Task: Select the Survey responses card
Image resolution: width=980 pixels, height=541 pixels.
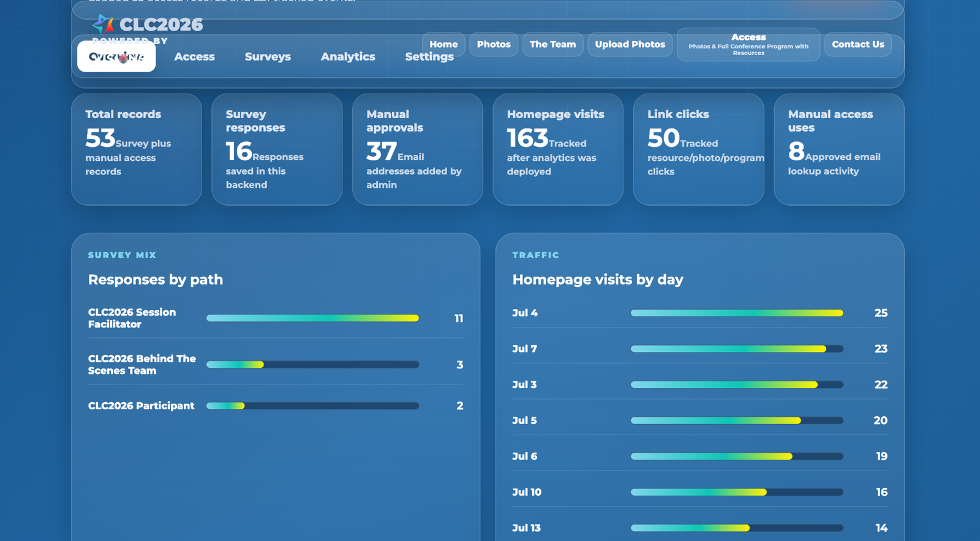Action: [277, 149]
